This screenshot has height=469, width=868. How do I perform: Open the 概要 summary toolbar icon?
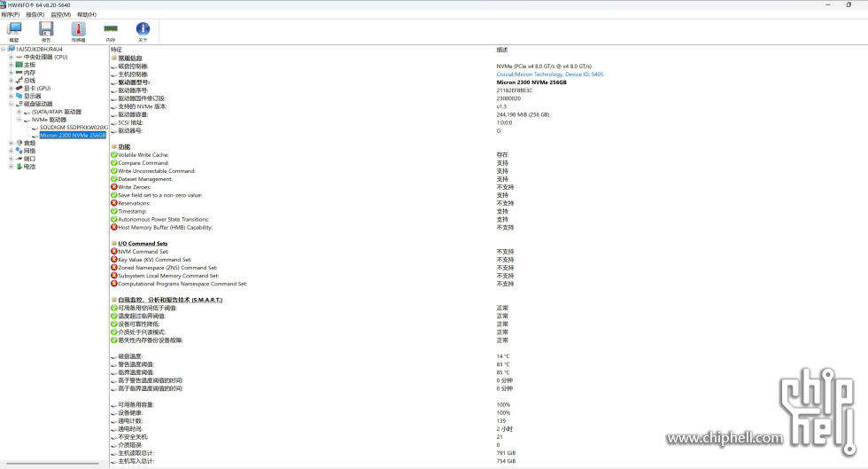14,32
